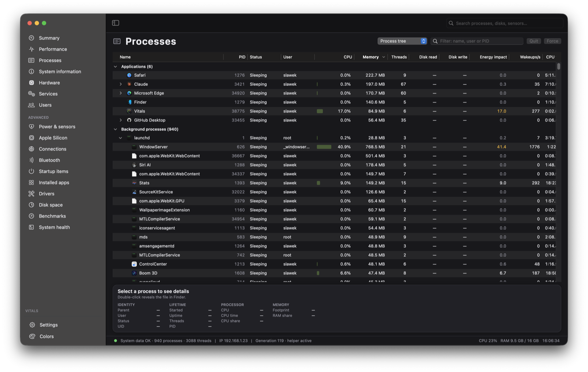Collapse the Applications (6) group
This screenshot has width=588, height=372.
coord(115,67)
